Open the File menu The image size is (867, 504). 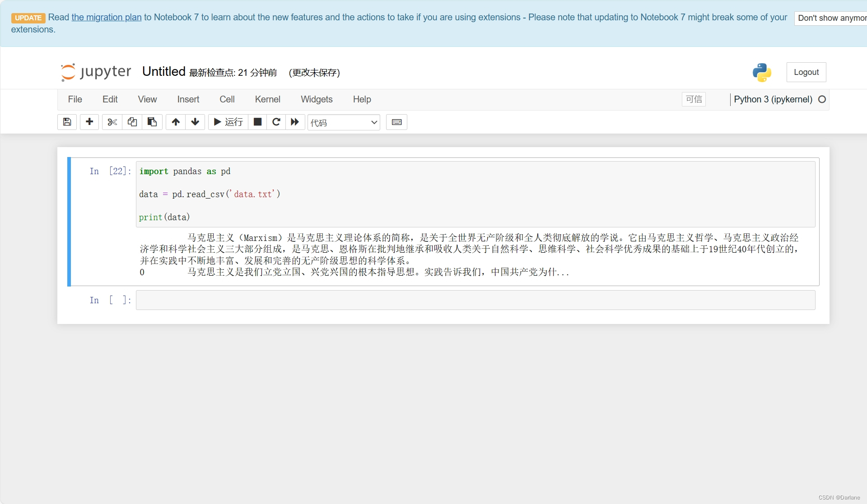point(75,99)
